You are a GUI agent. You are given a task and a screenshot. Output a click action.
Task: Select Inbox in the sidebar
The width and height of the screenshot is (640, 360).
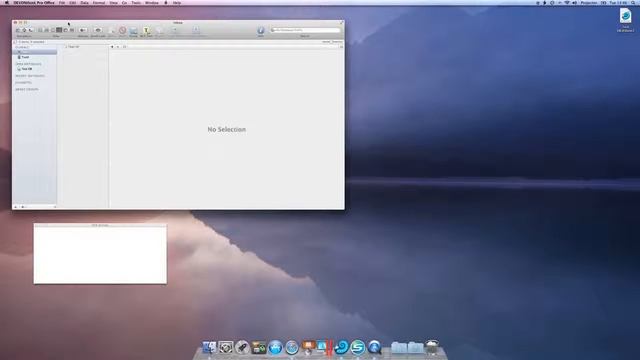coord(35,52)
